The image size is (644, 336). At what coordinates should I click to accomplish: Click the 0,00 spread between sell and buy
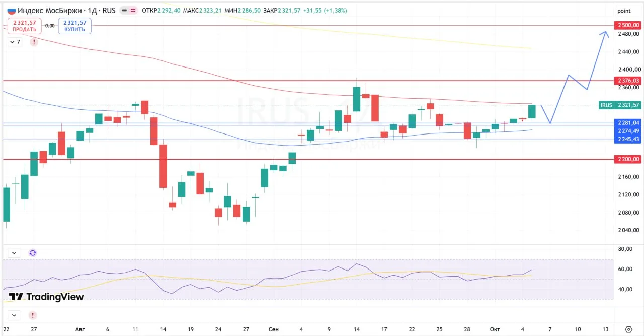click(50, 26)
